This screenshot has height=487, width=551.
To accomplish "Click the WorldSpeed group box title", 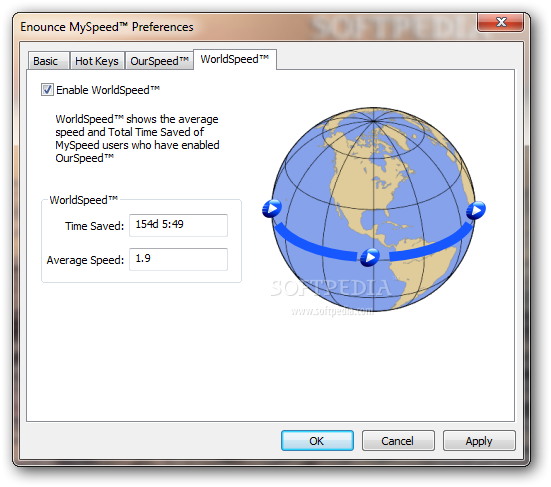I will point(84,200).
